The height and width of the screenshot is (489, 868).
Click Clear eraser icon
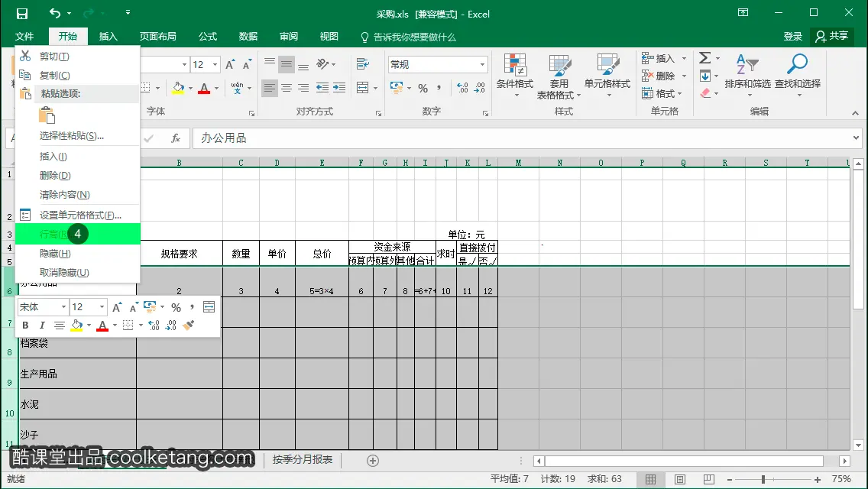(x=704, y=93)
